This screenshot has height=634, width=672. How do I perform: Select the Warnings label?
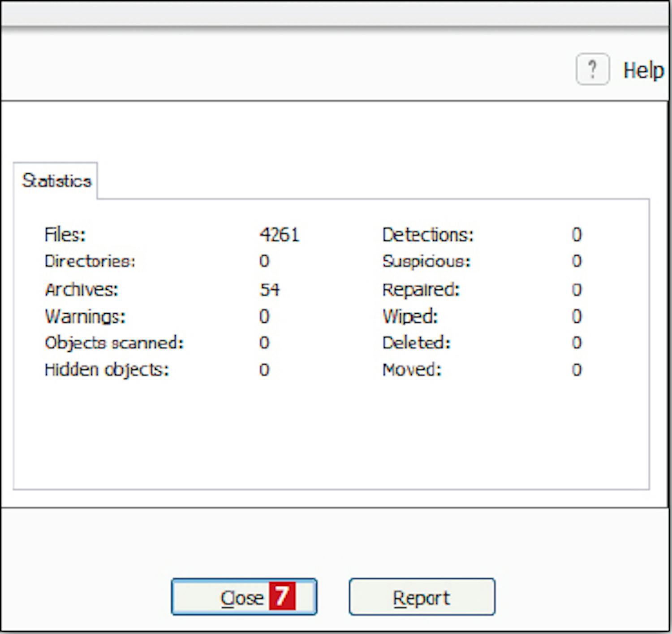tap(85, 316)
